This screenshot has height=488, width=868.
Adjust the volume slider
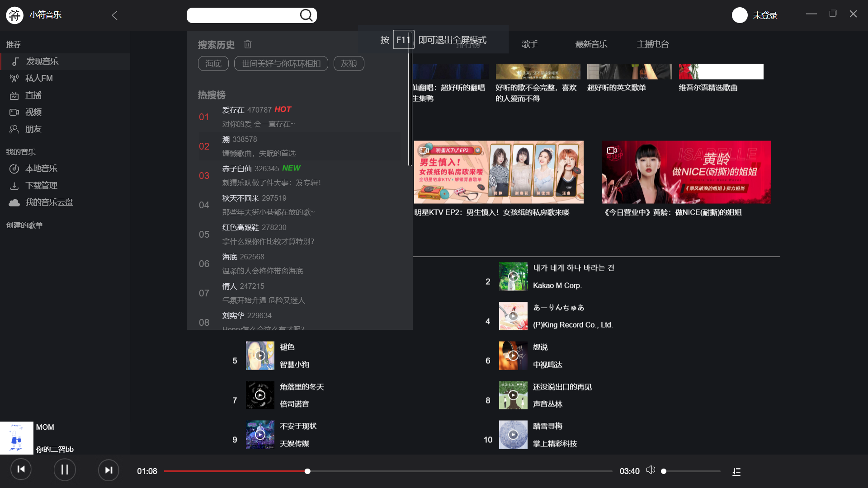pyautogui.click(x=692, y=471)
